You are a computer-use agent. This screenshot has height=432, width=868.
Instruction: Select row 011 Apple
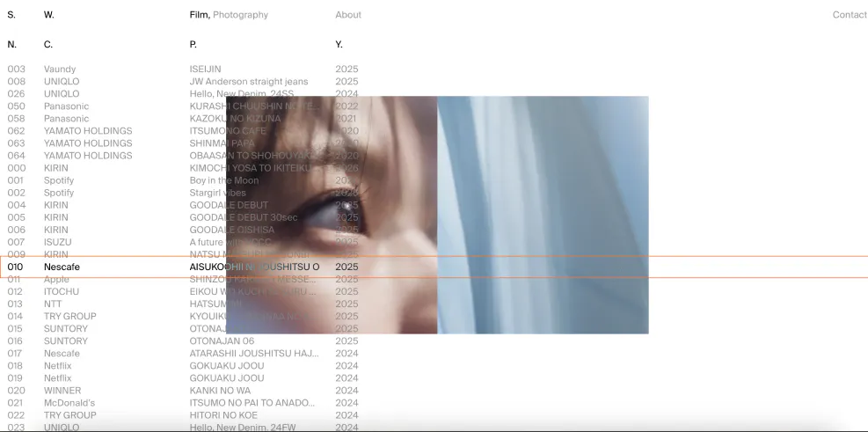pos(183,279)
